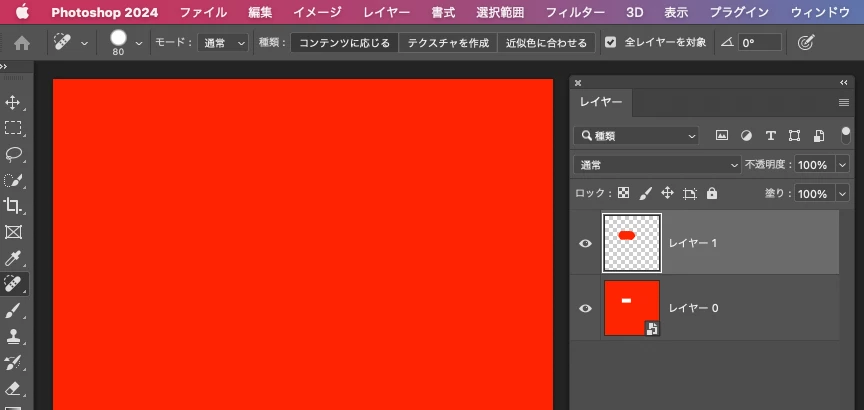
Task: Select the Clone Stamp tool
Action: point(13,336)
